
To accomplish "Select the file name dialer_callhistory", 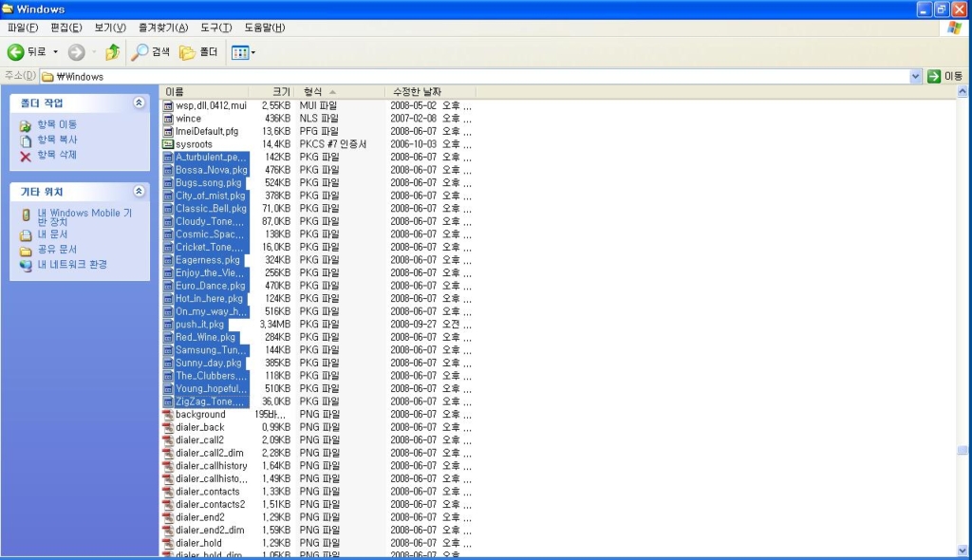I will 212,466.
